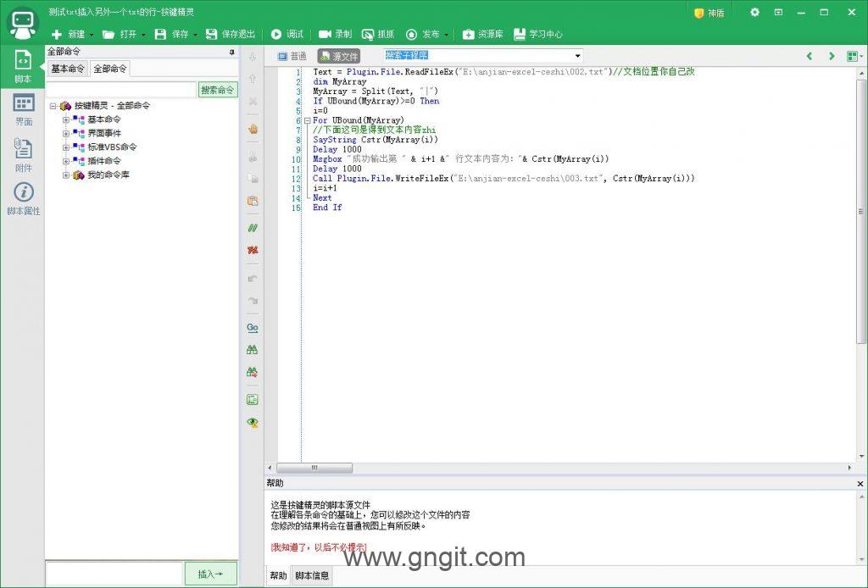Click the Go to line icon
The height and width of the screenshot is (588, 868).
[x=252, y=328]
